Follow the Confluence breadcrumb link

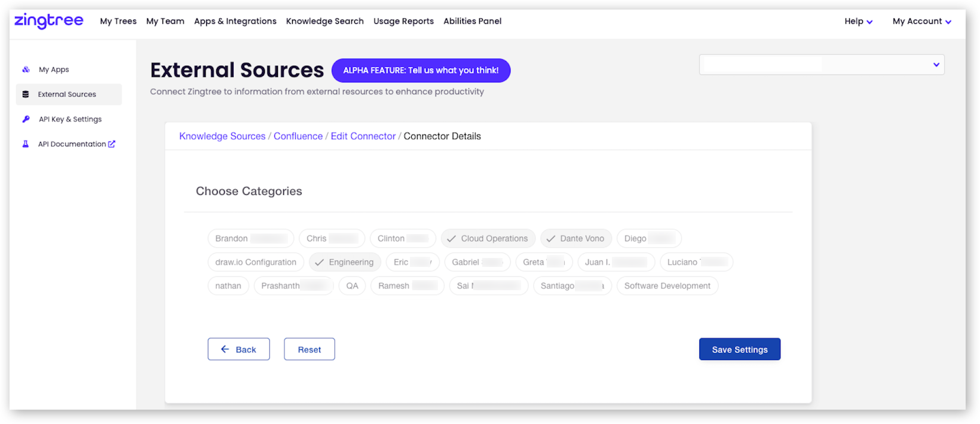[x=298, y=136]
